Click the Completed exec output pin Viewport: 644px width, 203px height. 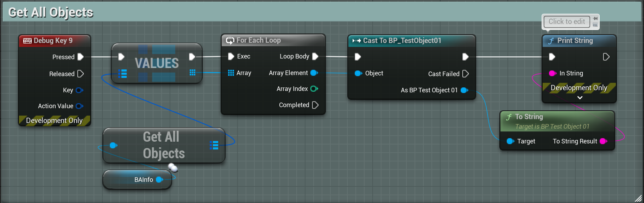point(315,105)
